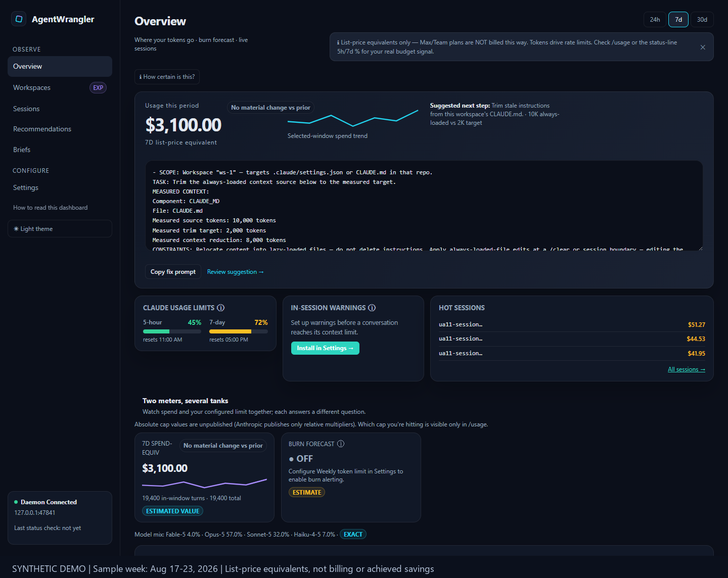728x578 pixels.
Task: Open Briefs in the sidebar
Action: pos(60,150)
